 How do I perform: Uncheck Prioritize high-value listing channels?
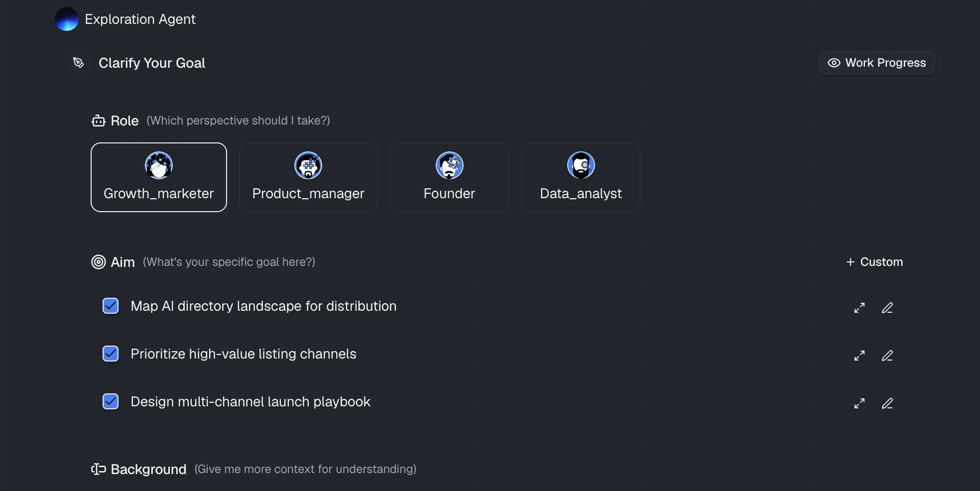(x=111, y=354)
